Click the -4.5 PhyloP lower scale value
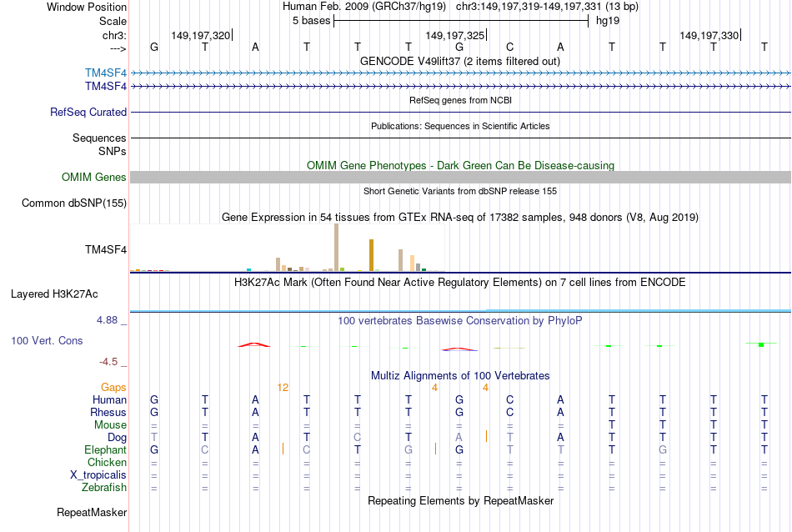Viewport: 792px width, 532px height. [x=108, y=362]
